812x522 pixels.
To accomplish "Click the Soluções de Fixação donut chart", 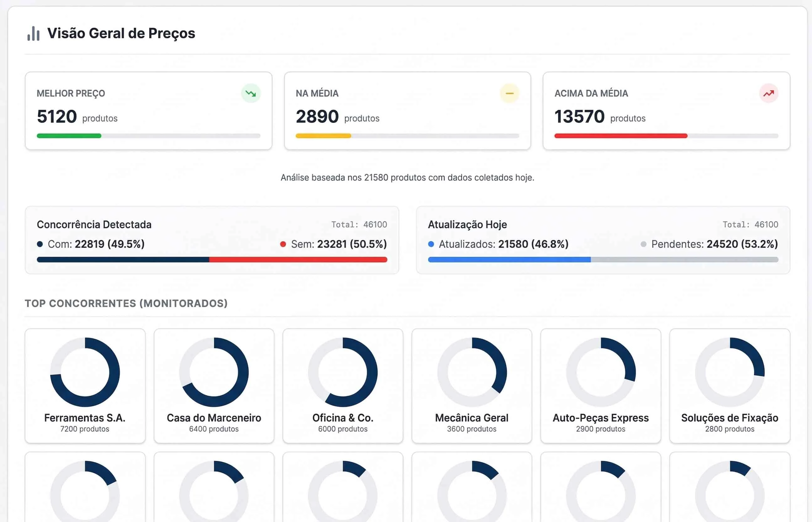I will click(x=730, y=372).
